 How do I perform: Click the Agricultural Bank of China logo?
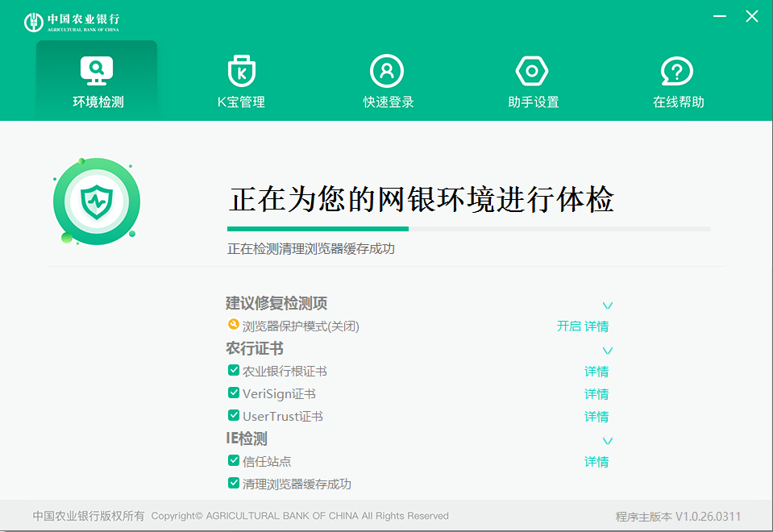tap(72, 23)
